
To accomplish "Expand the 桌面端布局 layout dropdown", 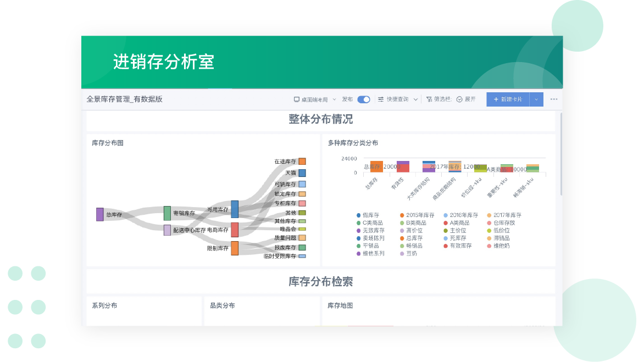I will click(x=335, y=99).
